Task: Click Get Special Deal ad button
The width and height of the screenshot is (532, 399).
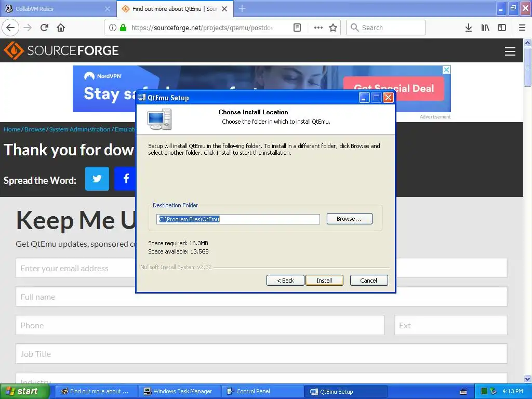Action: pyautogui.click(x=394, y=88)
